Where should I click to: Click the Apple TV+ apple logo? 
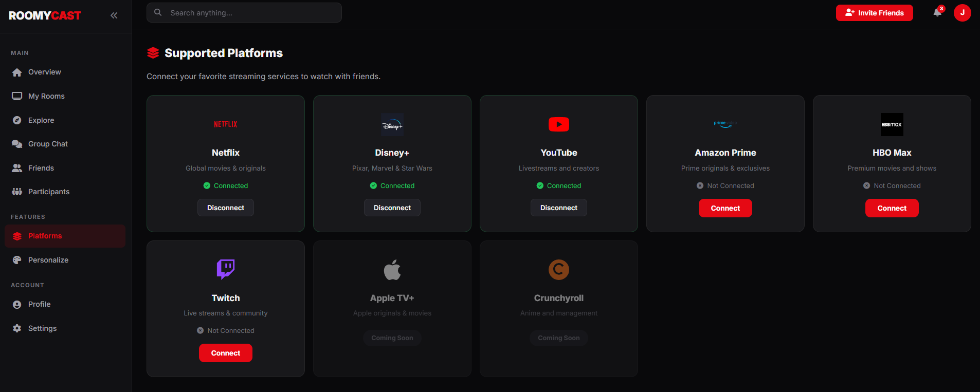[392, 270]
